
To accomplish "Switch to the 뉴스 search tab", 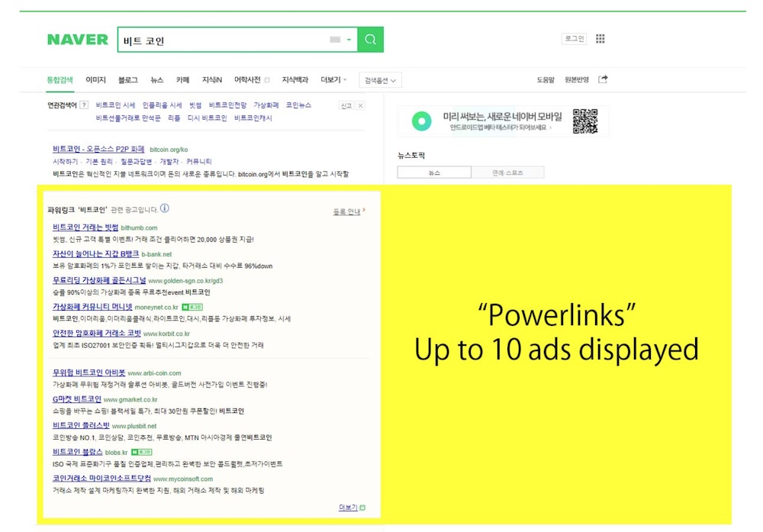I will (x=156, y=80).
